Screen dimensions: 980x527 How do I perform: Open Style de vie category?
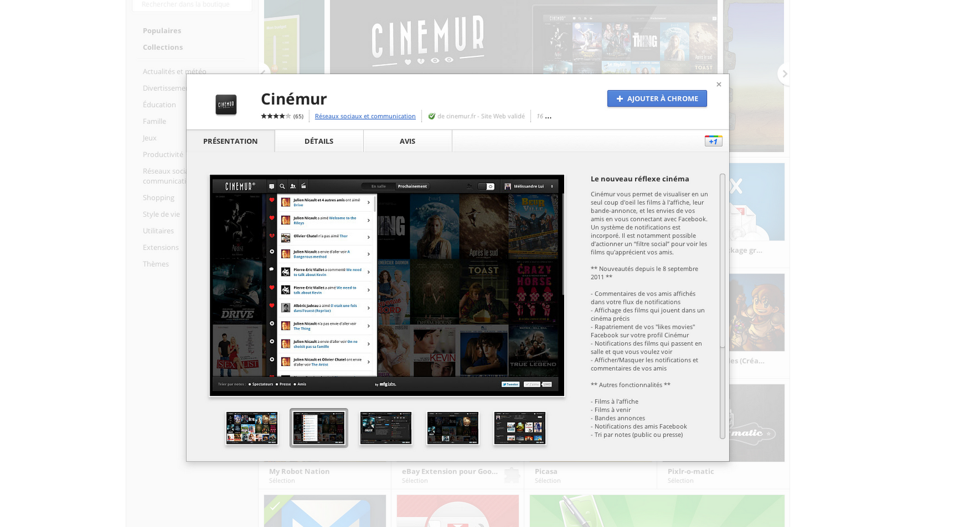tap(162, 214)
